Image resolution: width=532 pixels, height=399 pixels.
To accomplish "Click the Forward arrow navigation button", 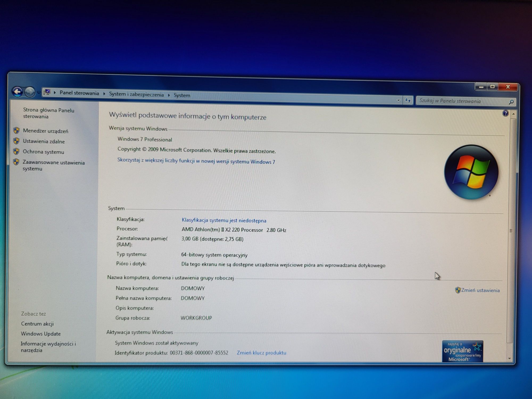I will click(30, 92).
